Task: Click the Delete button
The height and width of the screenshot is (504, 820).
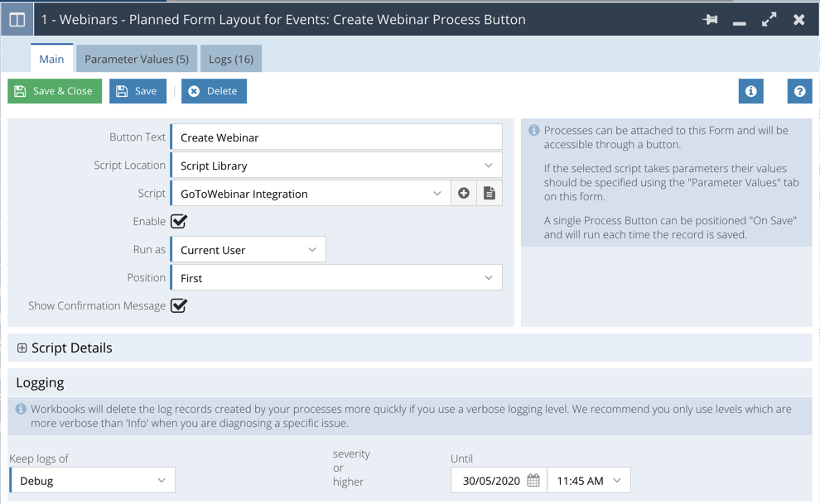Action: coord(214,91)
